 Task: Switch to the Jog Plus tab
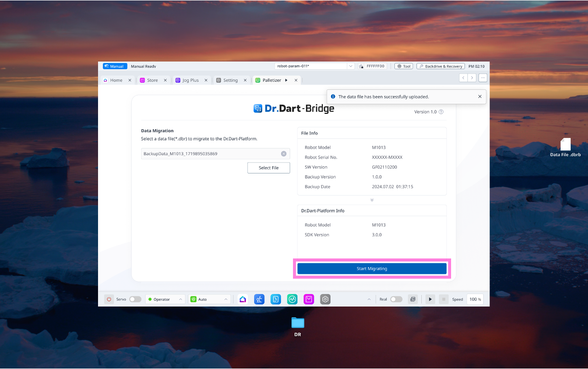point(190,80)
